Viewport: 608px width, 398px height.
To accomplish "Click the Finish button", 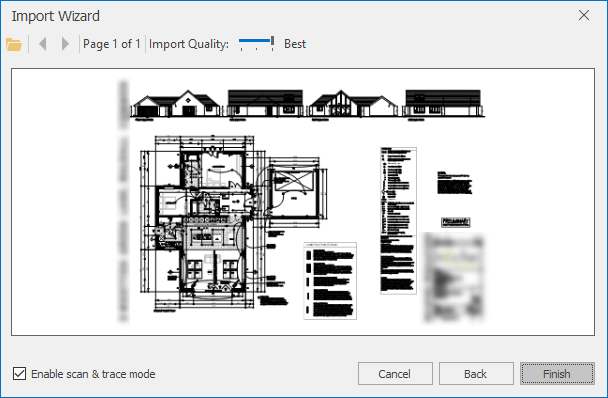I will 557,374.
